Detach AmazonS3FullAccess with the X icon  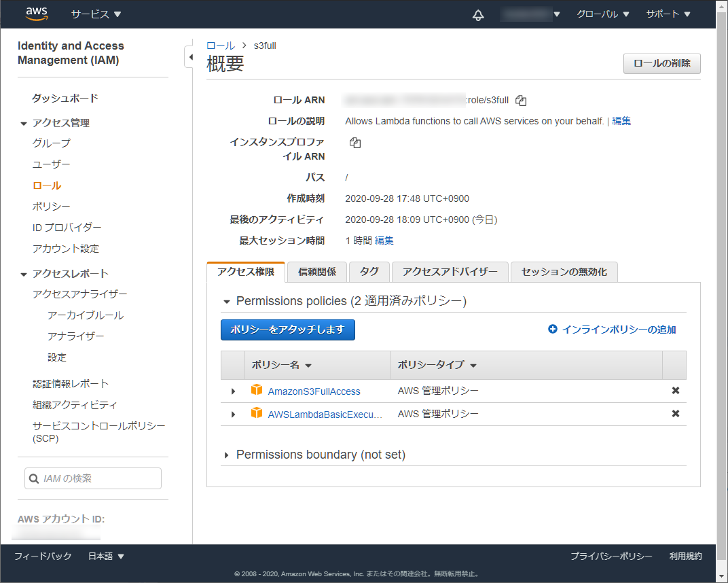click(x=676, y=391)
